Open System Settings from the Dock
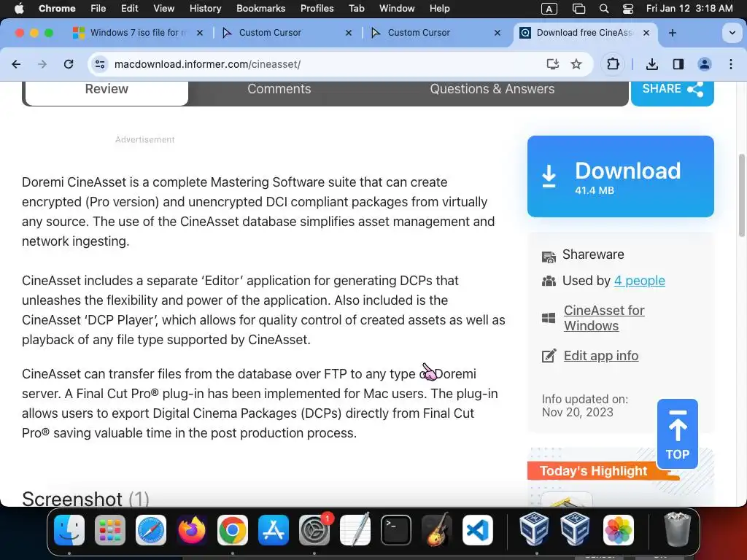The width and height of the screenshot is (747, 560). [314, 529]
